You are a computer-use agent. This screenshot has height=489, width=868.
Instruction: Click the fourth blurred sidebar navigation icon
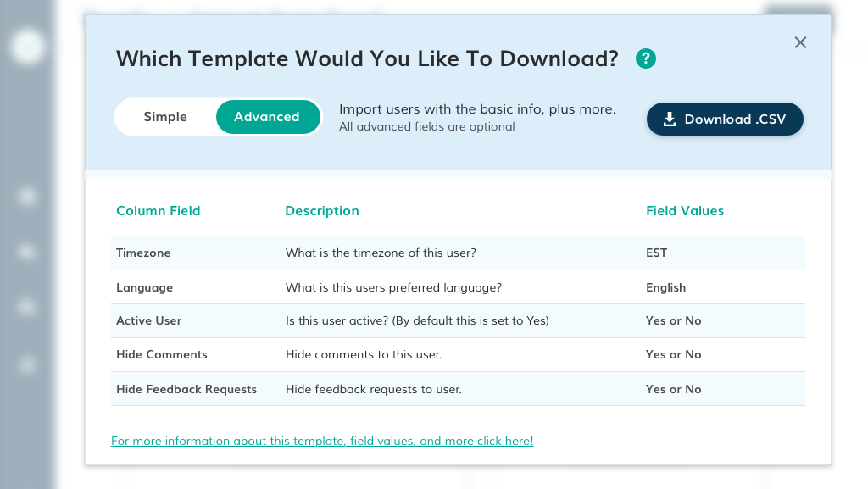click(27, 364)
